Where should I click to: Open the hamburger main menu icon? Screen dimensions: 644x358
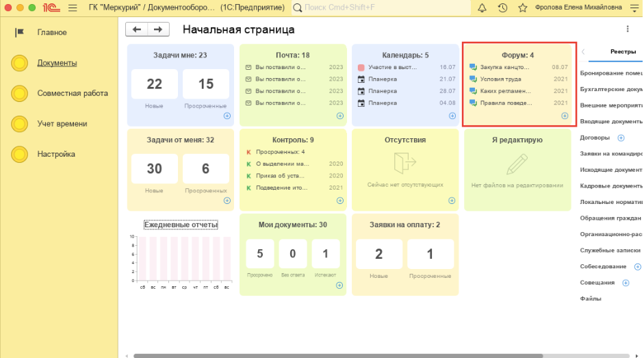point(73,8)
